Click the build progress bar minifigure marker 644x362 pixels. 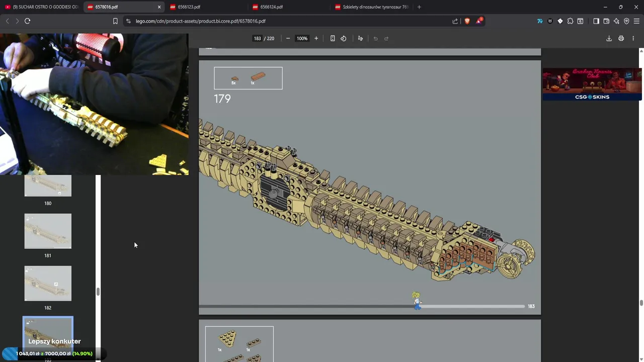click(417, 300)
